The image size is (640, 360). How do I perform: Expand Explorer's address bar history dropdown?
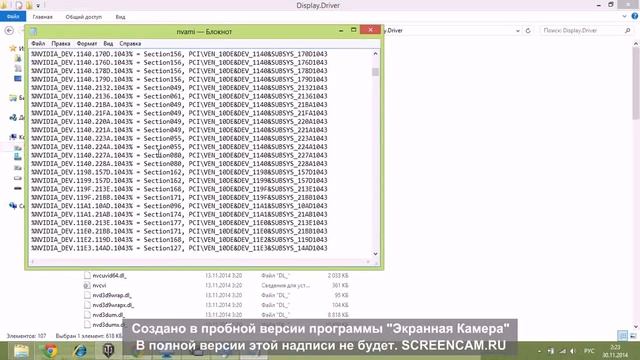pos(518,31)
